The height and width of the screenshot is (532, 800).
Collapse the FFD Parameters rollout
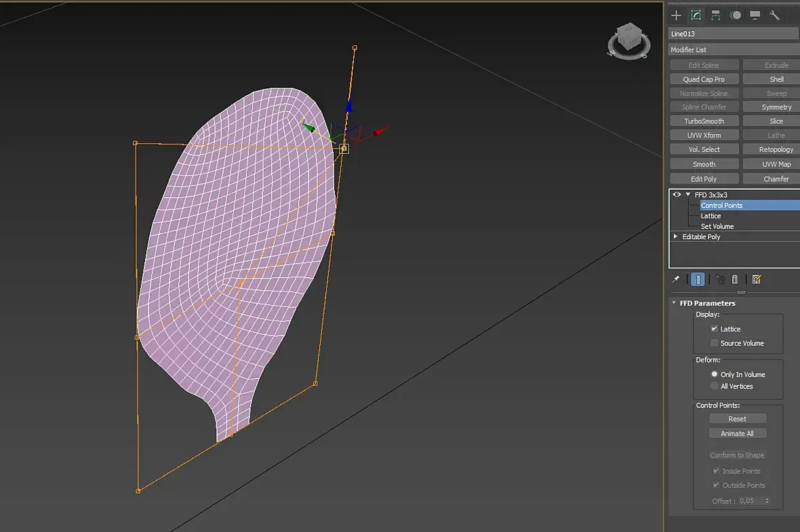(x=674, y=303)
